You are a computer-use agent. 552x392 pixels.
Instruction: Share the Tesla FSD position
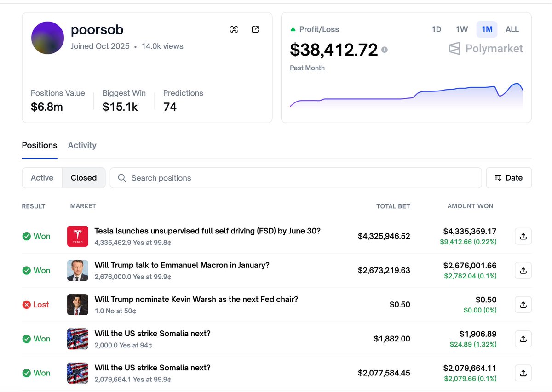tap(523, 236)
